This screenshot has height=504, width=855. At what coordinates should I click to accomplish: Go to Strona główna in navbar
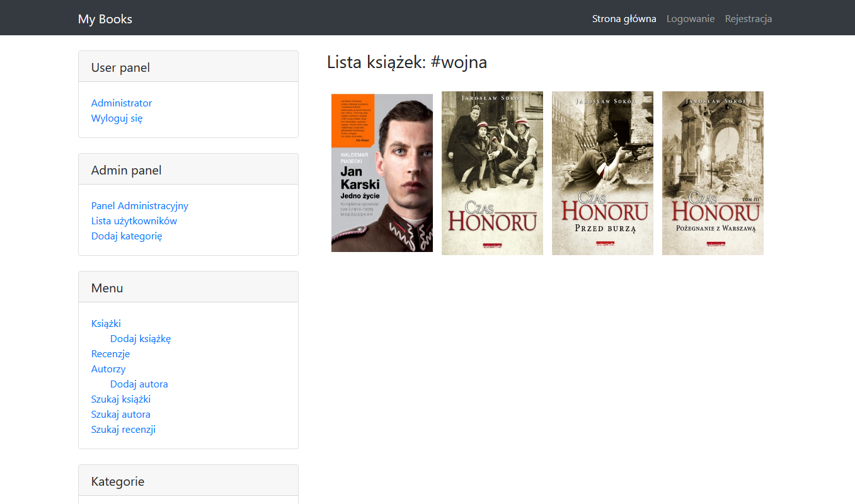pos(624,19)
